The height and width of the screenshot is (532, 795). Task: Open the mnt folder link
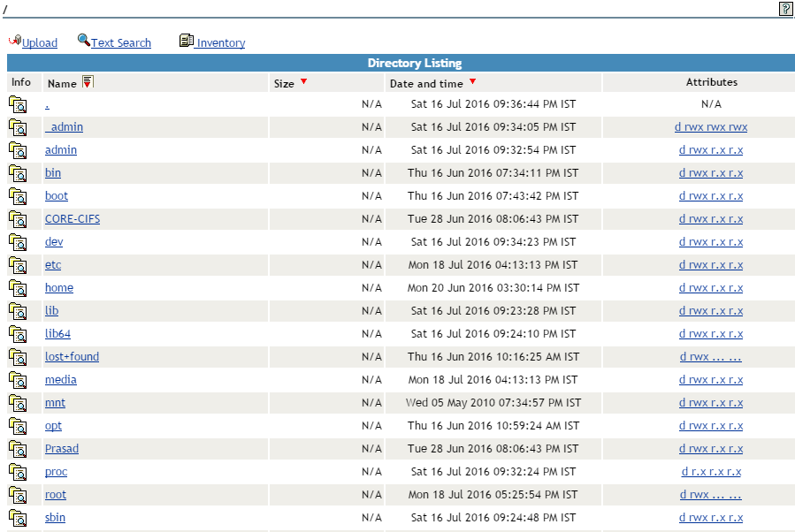point(55,403)
